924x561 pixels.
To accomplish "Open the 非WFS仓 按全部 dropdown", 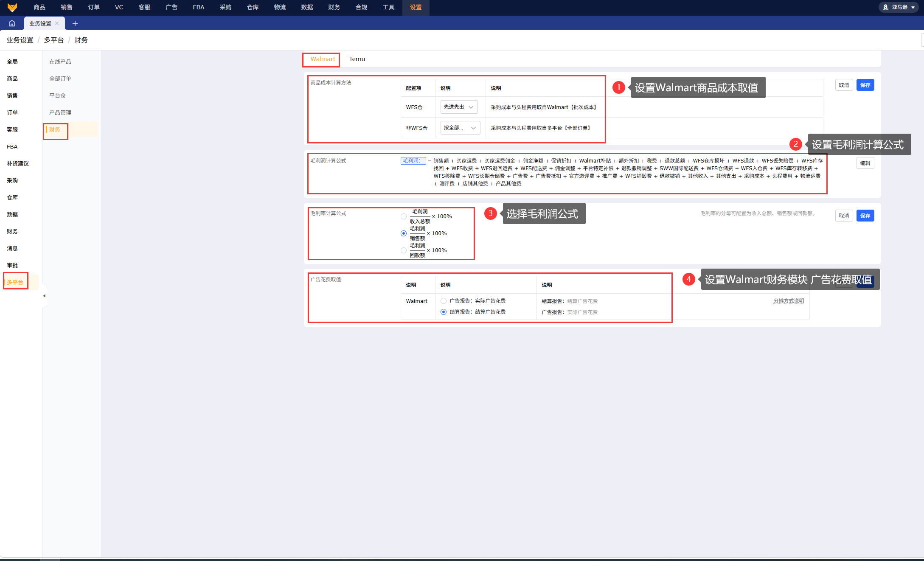I will coord(460,128).
